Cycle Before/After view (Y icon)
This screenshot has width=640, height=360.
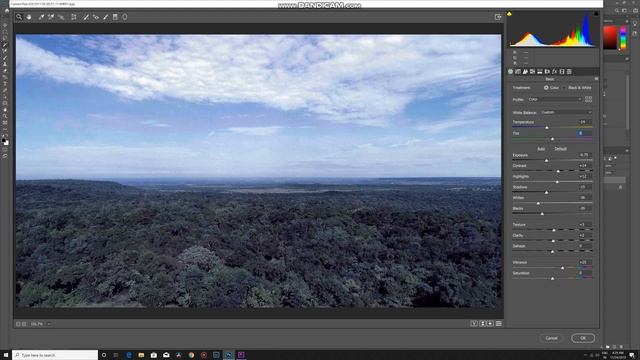point(474,324)
